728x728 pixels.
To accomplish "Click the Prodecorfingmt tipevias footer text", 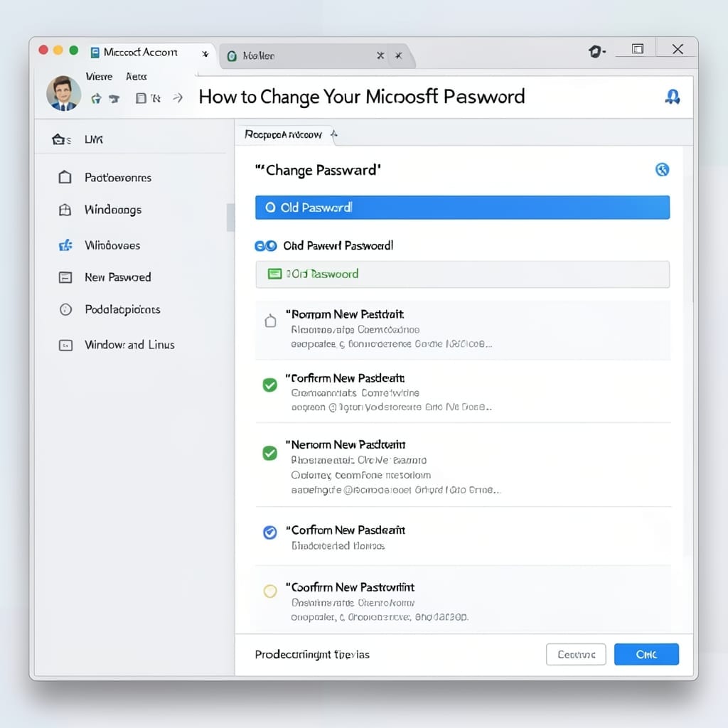I will click(312, 655).
